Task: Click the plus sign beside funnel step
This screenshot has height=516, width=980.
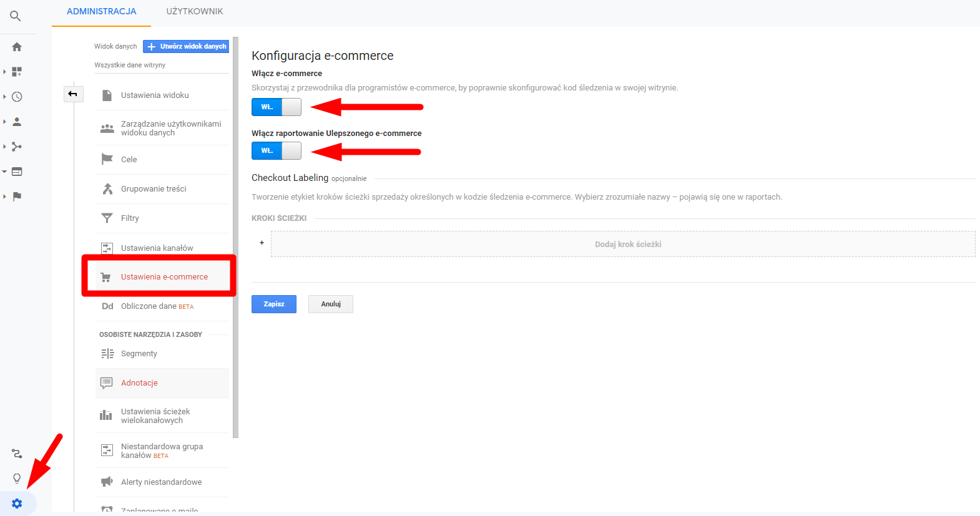Action: 262,243
